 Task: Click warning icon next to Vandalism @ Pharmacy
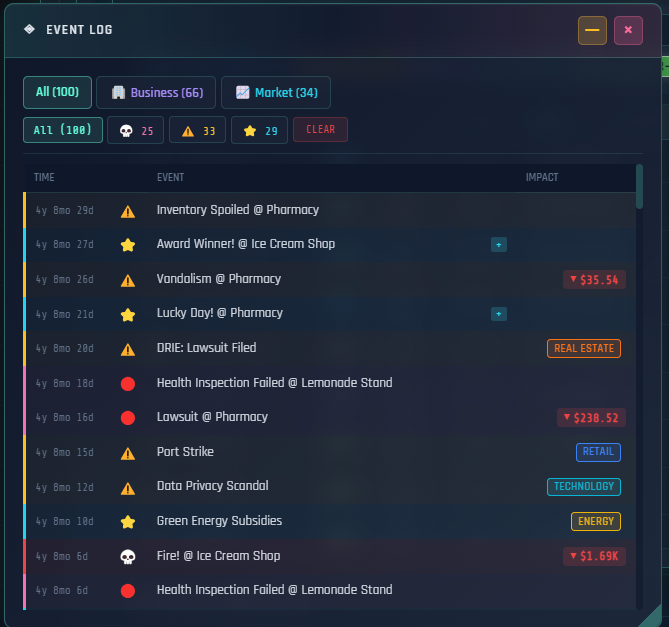[128, 280]
